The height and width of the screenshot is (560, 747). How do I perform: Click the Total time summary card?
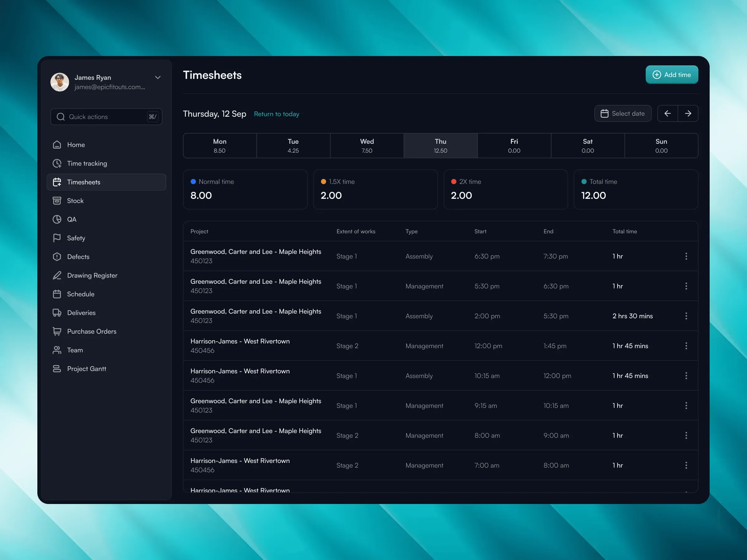636,189
